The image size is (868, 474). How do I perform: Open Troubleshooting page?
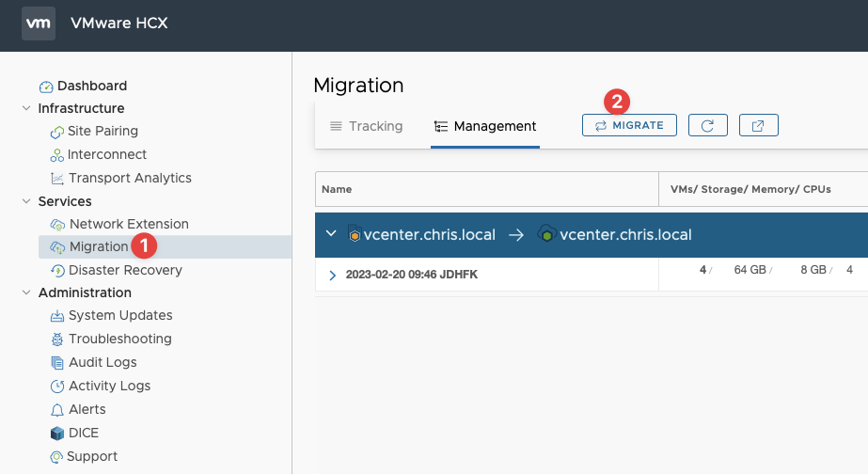click(x=120, y=339)
